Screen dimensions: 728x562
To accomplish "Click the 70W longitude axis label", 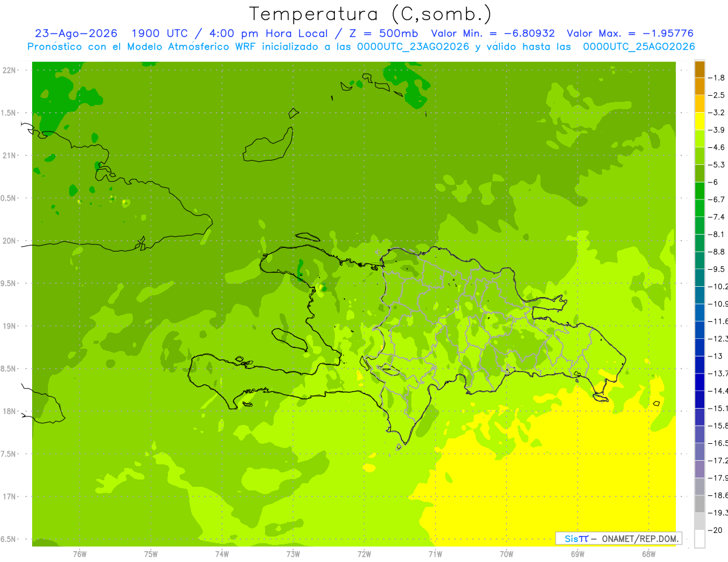I will pyautogui.click(x=507, y=554).
